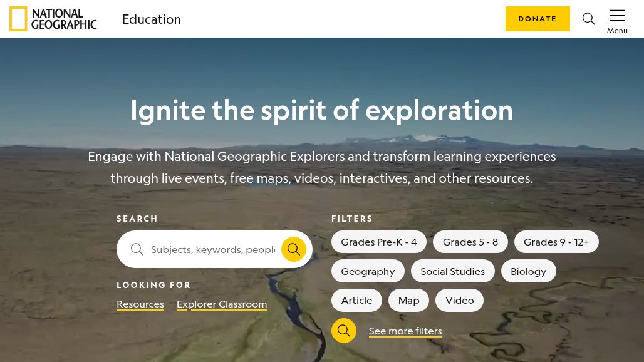Screen dimensions: 644x362
Task: Select the Map filter chip
Action: pos(408,300)
